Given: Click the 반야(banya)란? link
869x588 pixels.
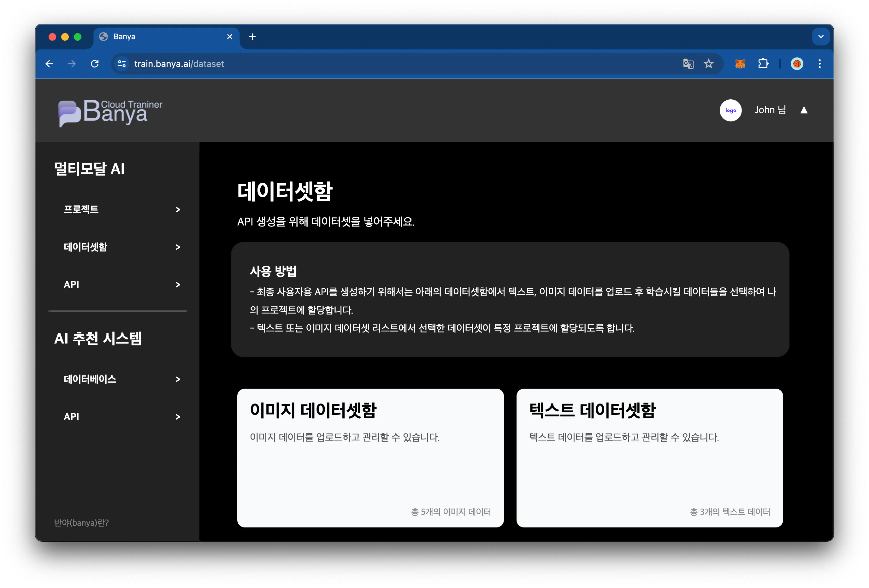Looking at the screenshot, I should point(81,523).
